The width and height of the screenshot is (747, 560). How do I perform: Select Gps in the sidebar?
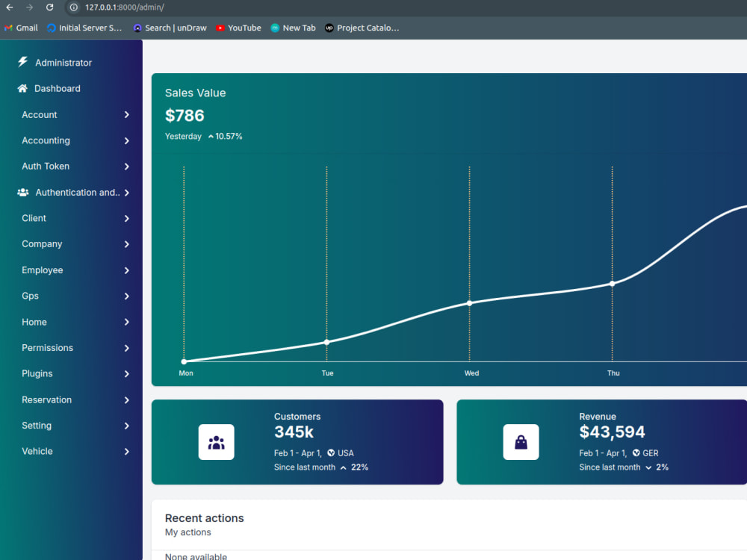pyautogui.click(x=30, y=296)
